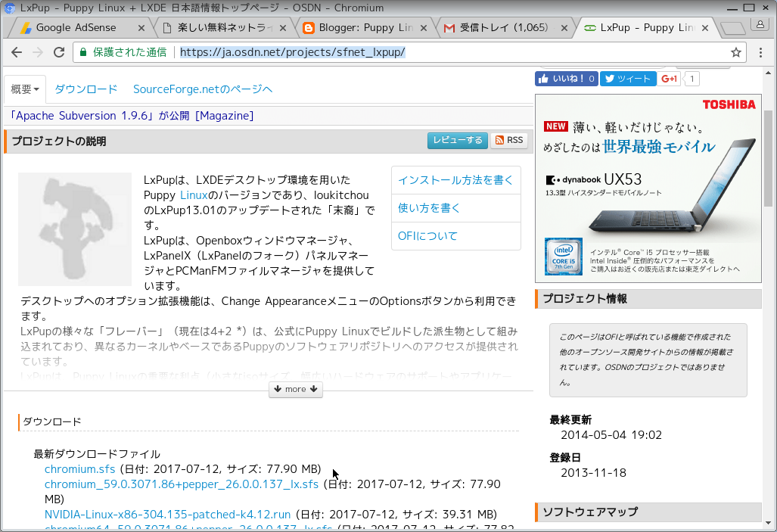Click the last update date 2014-05-04 19:02
777x532 pixels.
pos(611,435)
